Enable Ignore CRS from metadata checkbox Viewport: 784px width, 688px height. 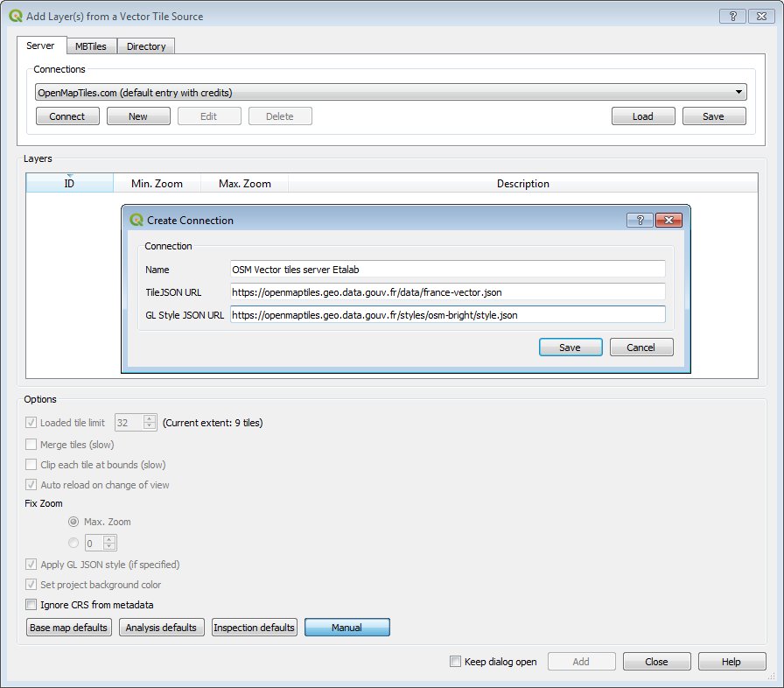tap(31, 605)
